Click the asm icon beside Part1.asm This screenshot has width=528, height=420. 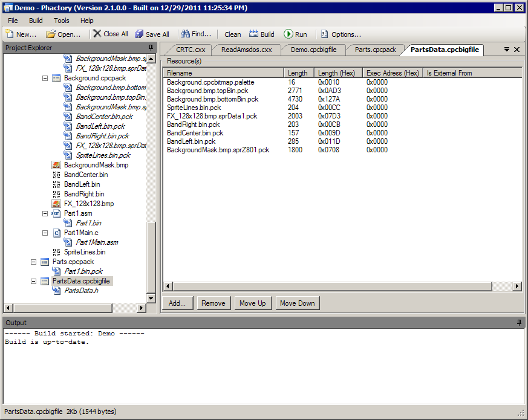click(56, 213)
